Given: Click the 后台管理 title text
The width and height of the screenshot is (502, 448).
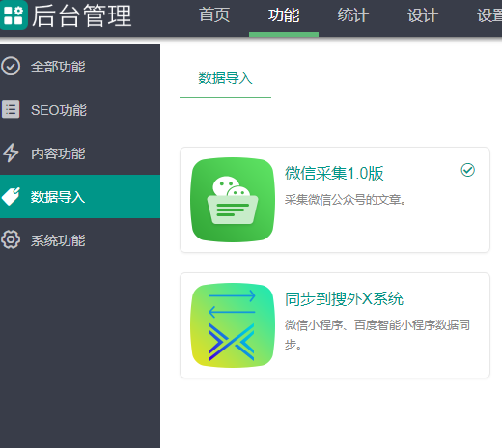Looking at the screenshot, I should pyautogui.click(x=82, y=15).
